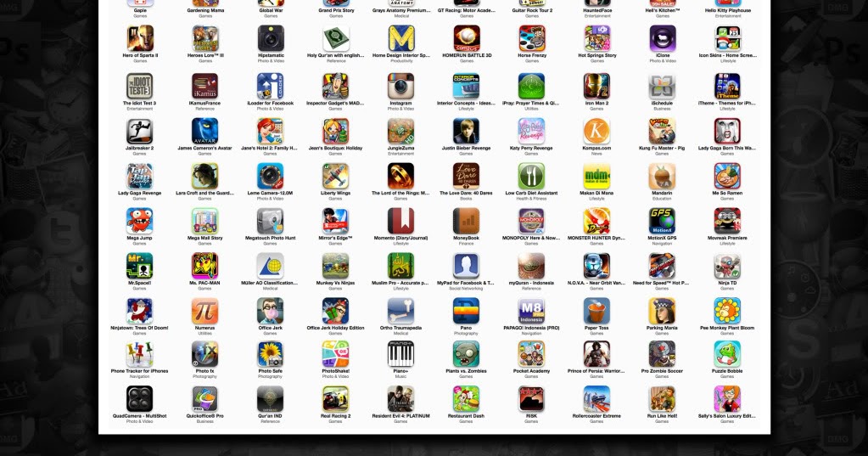
Task: Click the 'Mandarin' app name text
Action: click(662, 194)
